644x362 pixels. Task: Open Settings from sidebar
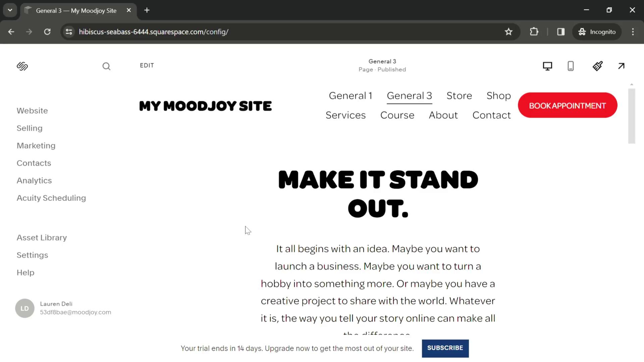[32, 255]
